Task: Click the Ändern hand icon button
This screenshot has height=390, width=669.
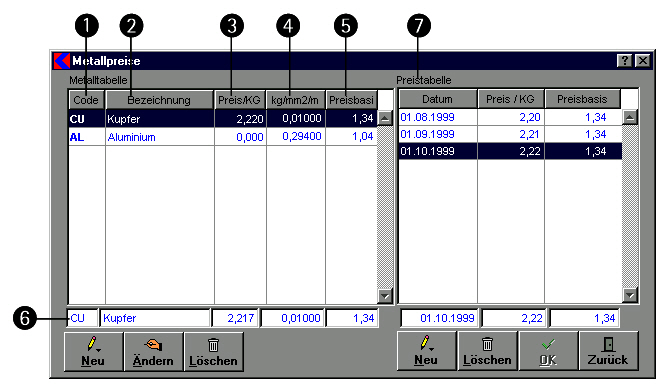Action: click(154, 352)
